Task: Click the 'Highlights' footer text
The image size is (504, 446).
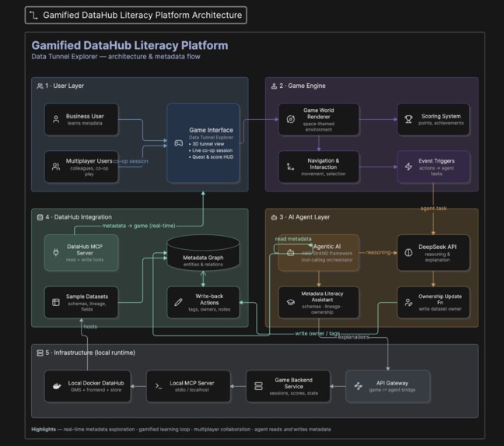Action: [x=44, y=430]
